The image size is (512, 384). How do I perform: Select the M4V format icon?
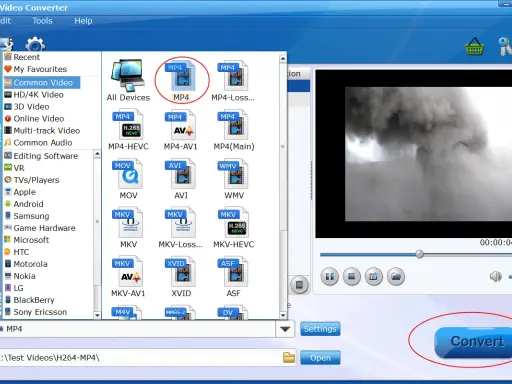click(128, 313)
